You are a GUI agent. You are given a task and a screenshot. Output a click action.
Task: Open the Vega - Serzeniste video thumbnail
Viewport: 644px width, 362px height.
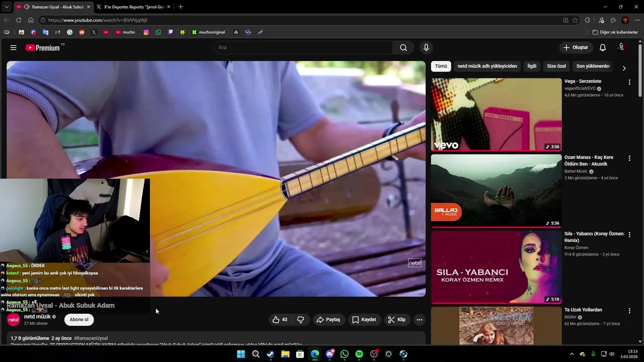coord(496,114)
